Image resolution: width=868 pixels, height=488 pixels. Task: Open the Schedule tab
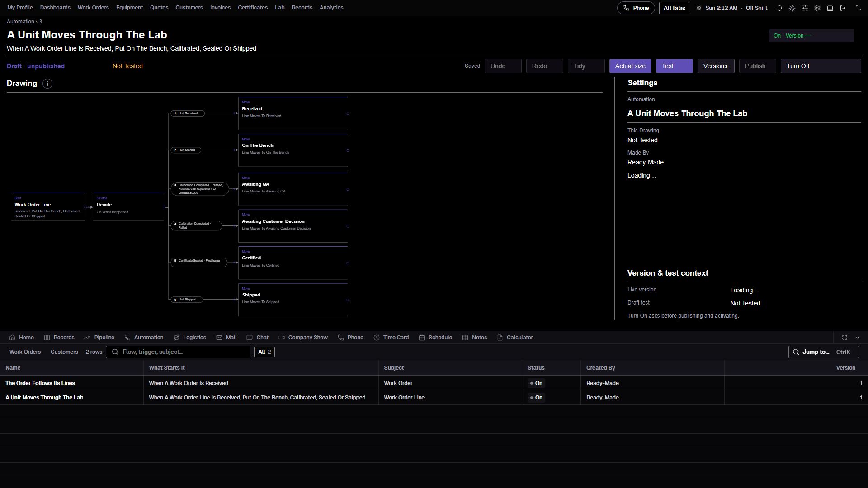coord(435,338)
